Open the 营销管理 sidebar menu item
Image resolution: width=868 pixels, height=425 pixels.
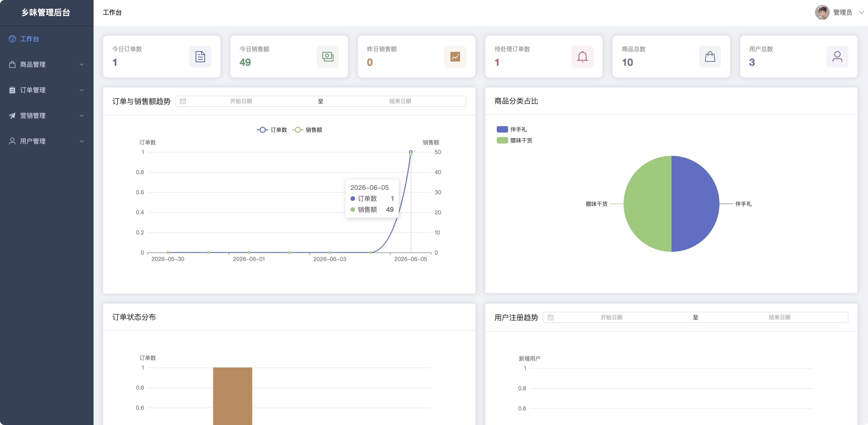(x=47, y=116)
